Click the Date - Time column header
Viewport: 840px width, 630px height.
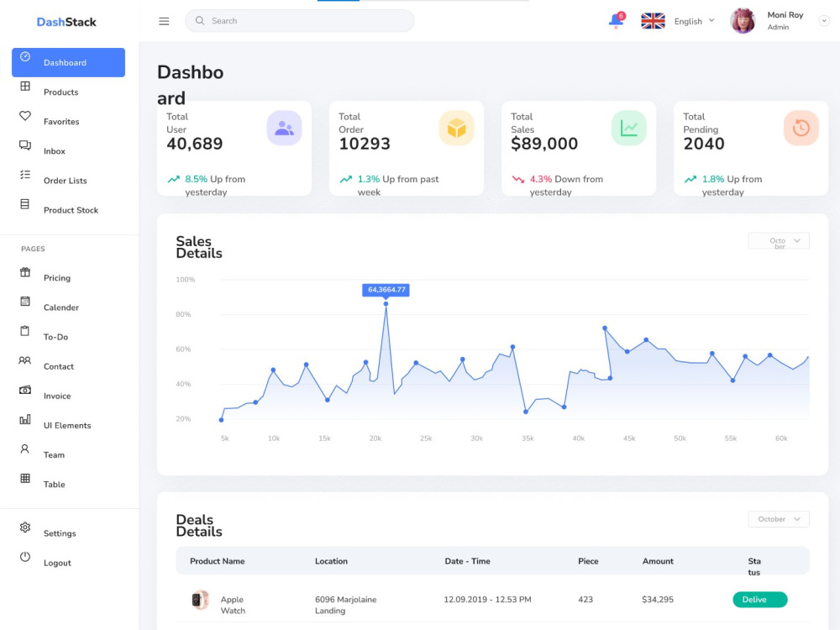467,561
